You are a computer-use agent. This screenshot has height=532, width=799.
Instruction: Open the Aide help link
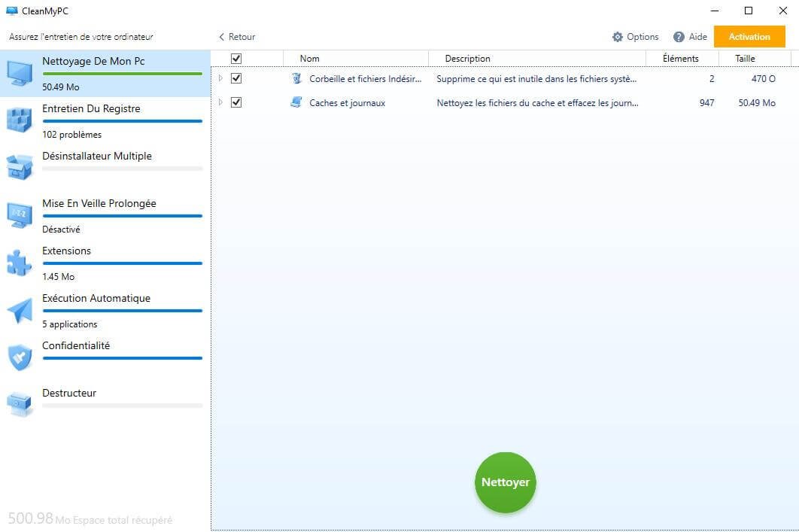(690, 37)
